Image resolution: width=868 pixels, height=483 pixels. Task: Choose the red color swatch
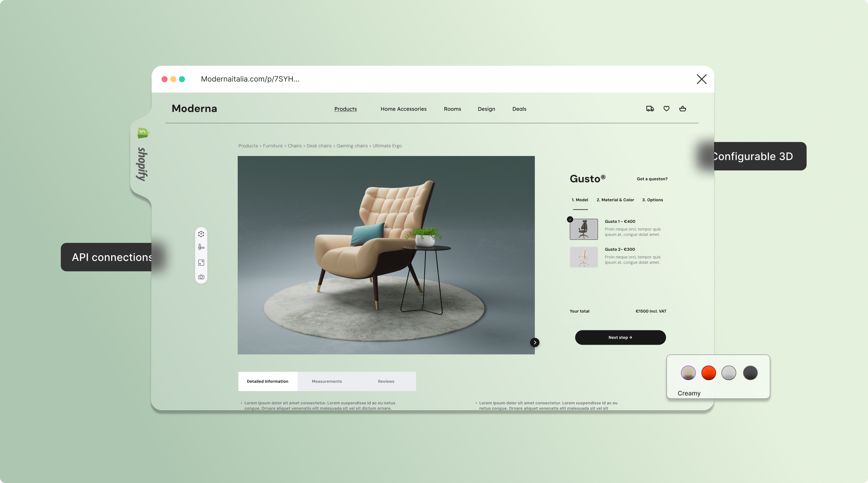[x=708, y=373]
